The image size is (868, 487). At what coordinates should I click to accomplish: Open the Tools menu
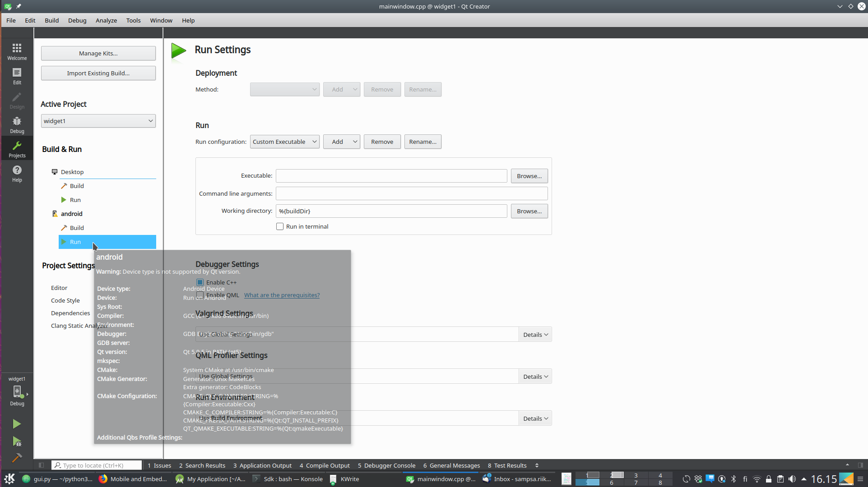(133, 20)
